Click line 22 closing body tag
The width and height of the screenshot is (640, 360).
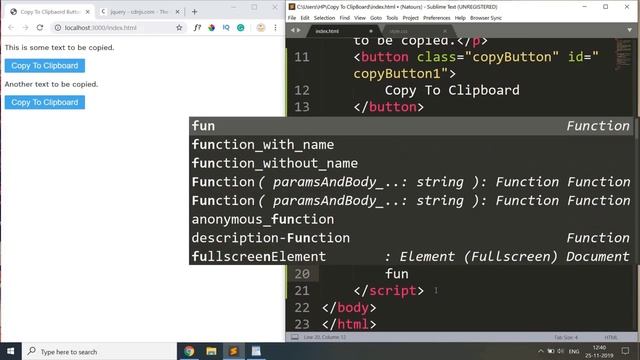(x=349, y=308)
